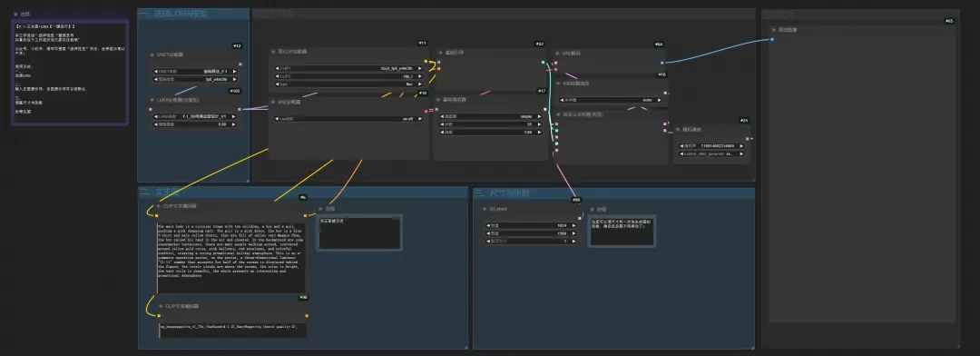The width and height of the screenshot is (980, 356).
Task: Collapse the LoRA加载器 node using its title dot
Action: point(152,100)
